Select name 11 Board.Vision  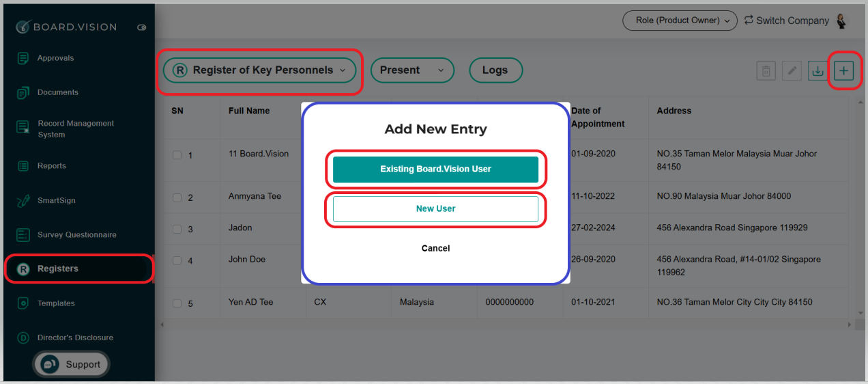(x=259, y=154)
